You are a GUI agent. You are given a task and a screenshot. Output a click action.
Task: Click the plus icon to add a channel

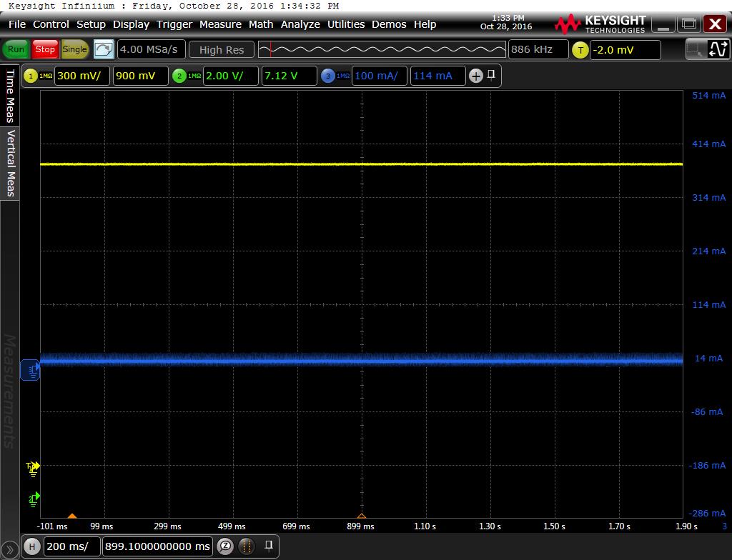pos(475,76)
